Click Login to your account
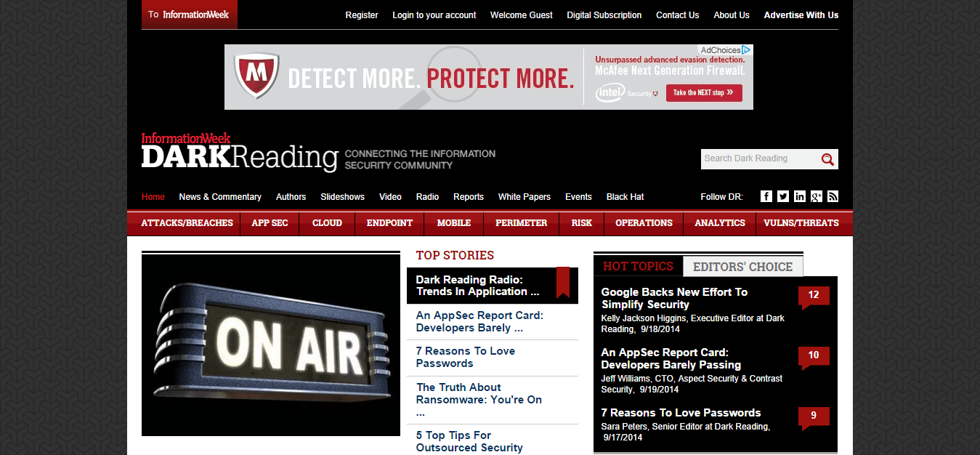Image resolution: width=980 pixels, height=455 pixels. pos(434,15)
